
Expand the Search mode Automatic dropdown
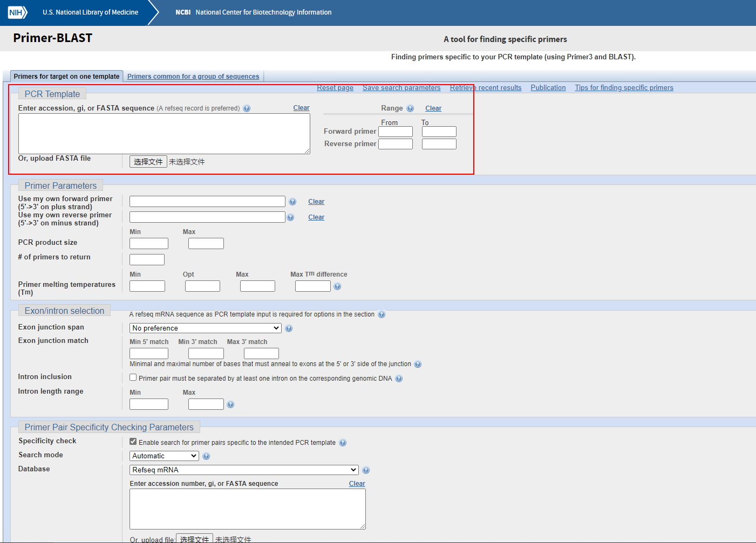[x=165, y=456]
